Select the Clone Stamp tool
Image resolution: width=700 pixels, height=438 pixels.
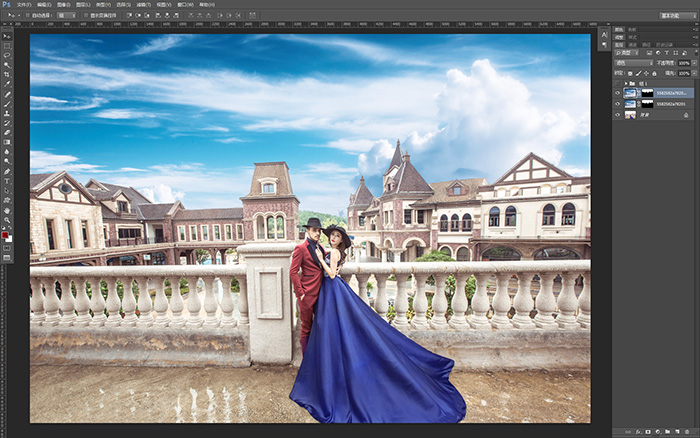(7, 113)
